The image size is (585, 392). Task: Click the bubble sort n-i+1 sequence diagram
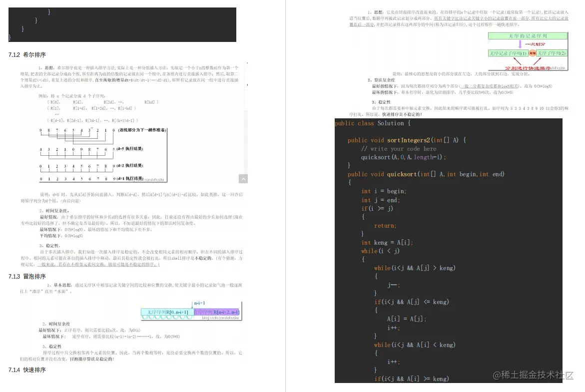[191, 311]
